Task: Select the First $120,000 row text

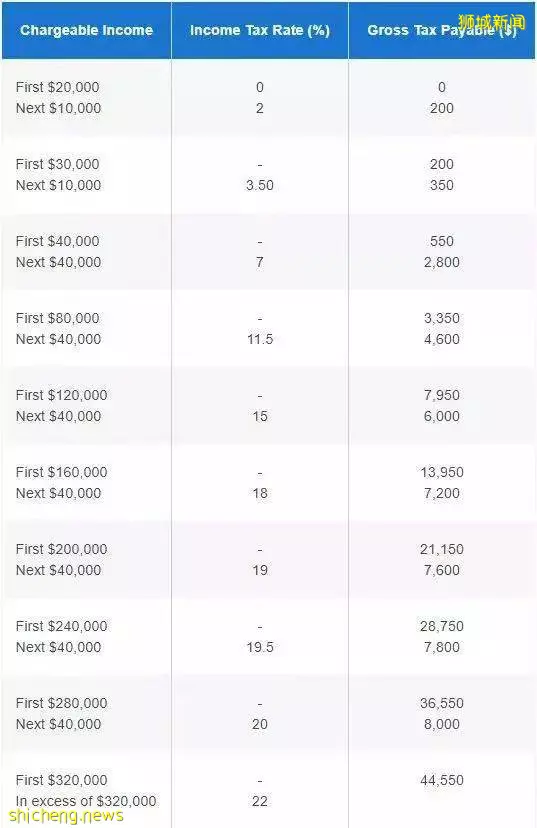Action: [61, 396]
